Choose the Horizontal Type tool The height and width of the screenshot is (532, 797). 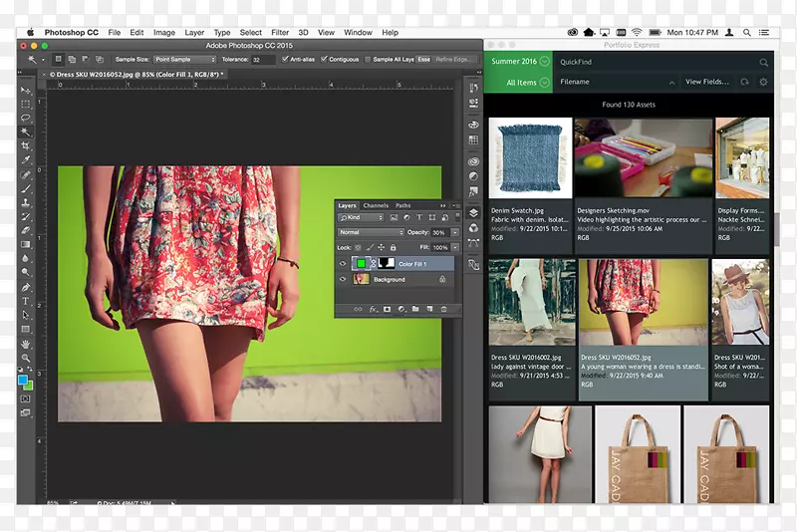click(x=26, y=302)
